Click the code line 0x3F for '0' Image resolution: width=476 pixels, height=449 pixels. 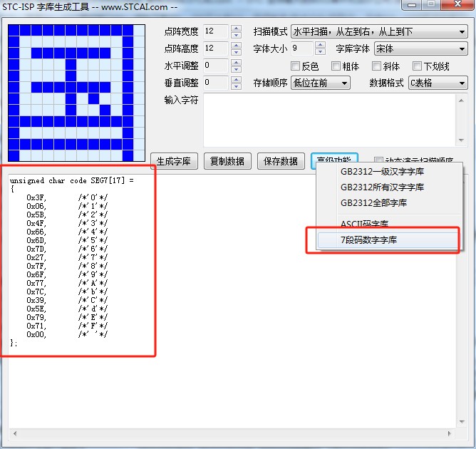[x=67, y=197]
